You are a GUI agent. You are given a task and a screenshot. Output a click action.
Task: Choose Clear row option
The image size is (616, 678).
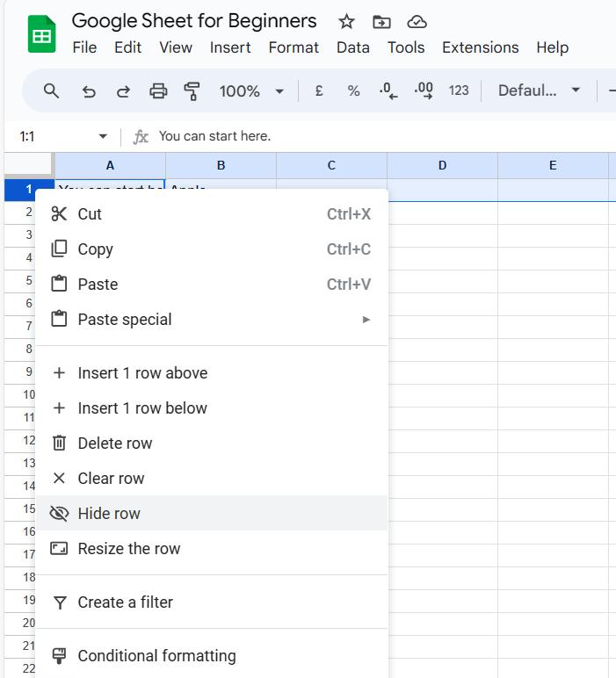(212, 479)
